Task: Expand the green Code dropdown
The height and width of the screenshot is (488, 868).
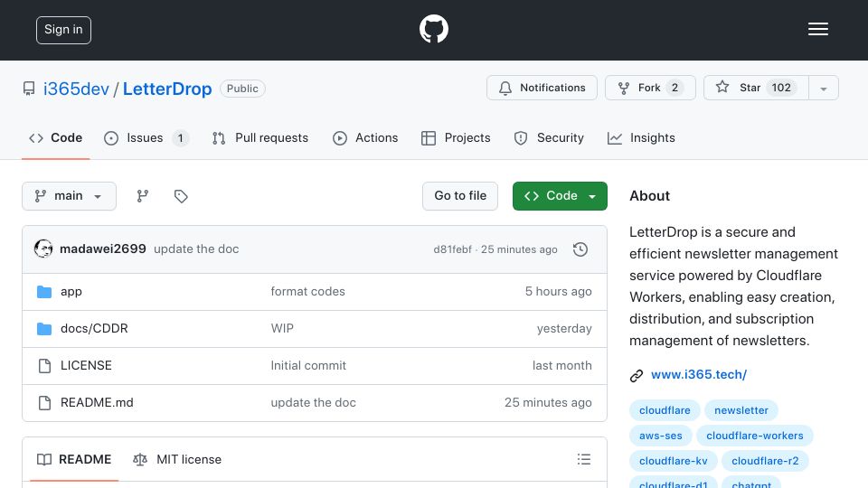Action: (x=560, y=196)
